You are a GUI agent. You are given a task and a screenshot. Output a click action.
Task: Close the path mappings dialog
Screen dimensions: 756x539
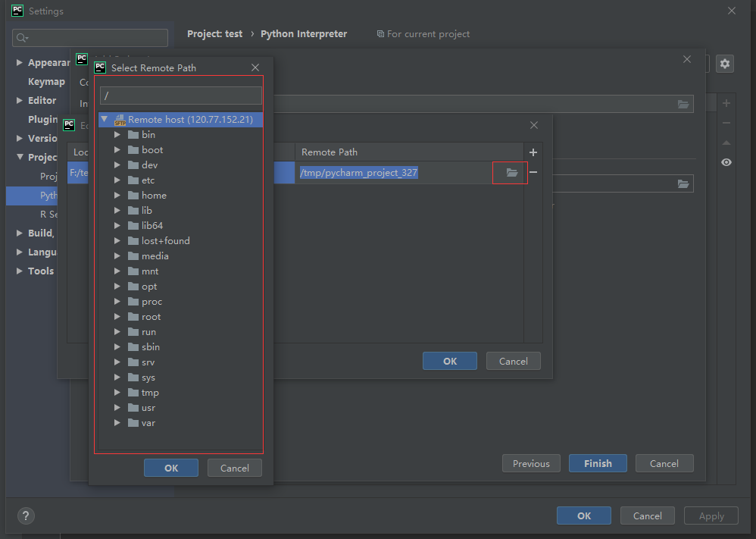coord(534,125)
